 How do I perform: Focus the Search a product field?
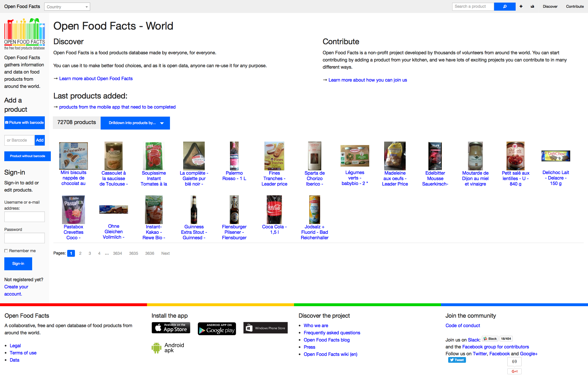pos(473,7)
